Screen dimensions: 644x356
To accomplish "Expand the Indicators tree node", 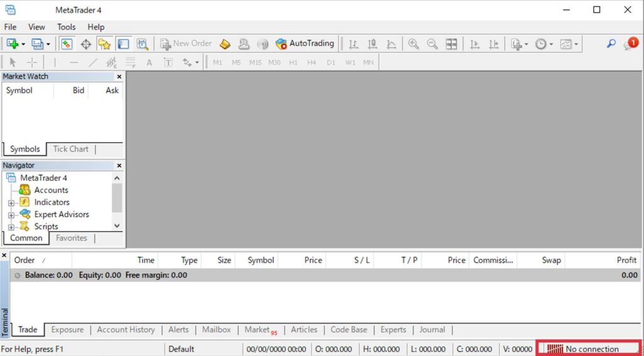I will click(11, 203).
